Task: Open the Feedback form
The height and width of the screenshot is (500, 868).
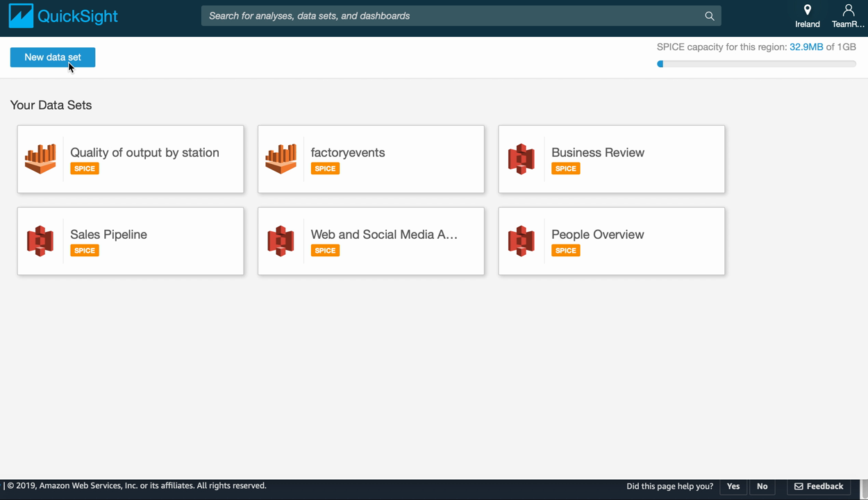Action: click(x=819, y=486)
